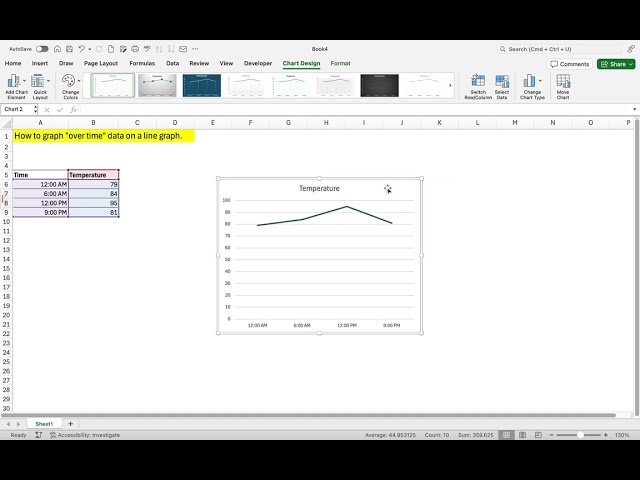Click the Save floppy disk icon

pyautogui.click(x=69, y=49)
